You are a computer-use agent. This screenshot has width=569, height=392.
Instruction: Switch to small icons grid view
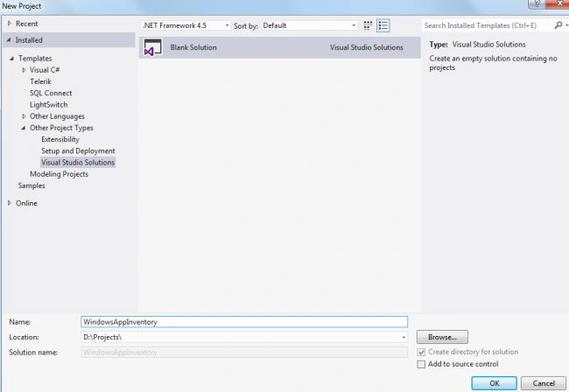pos(368,25)
